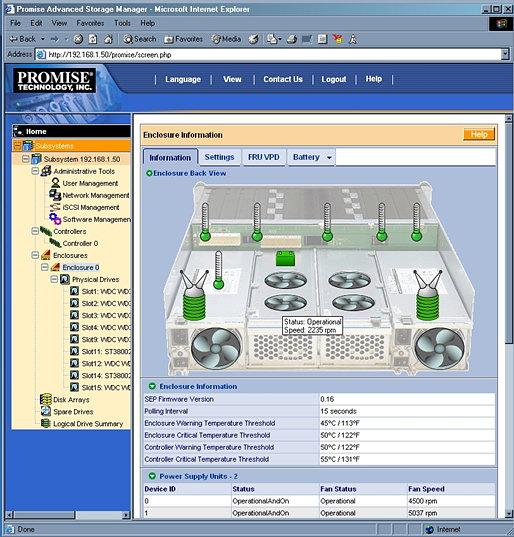
Task: Switch to the Settings tab
Action: coord(220,157)
